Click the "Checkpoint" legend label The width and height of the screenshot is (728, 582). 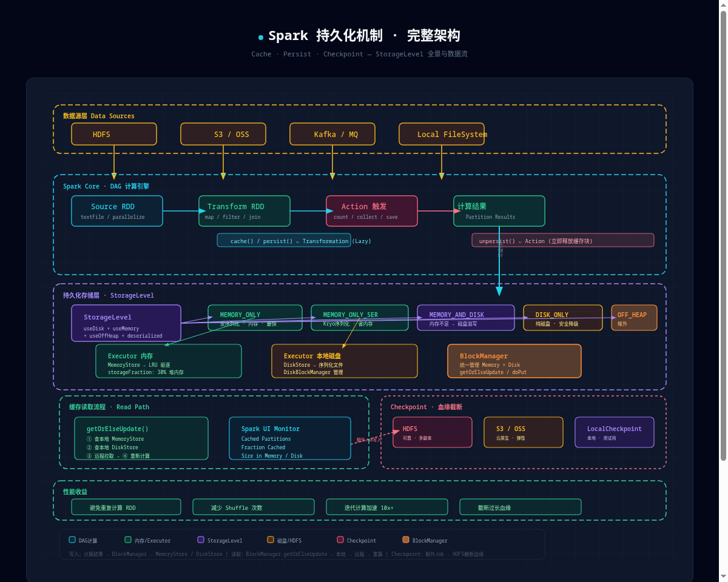(362, 541)
